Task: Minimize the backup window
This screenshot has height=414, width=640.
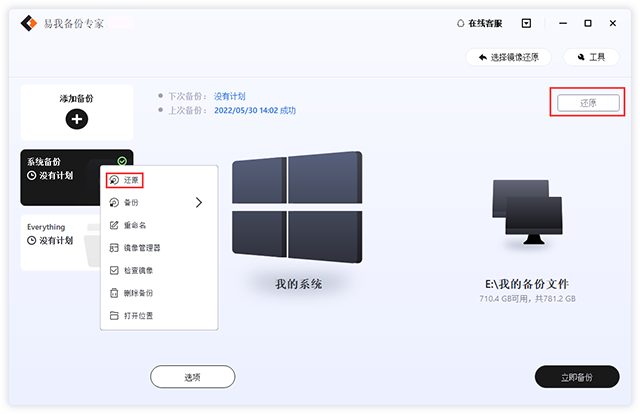Action: coord(563,23)
